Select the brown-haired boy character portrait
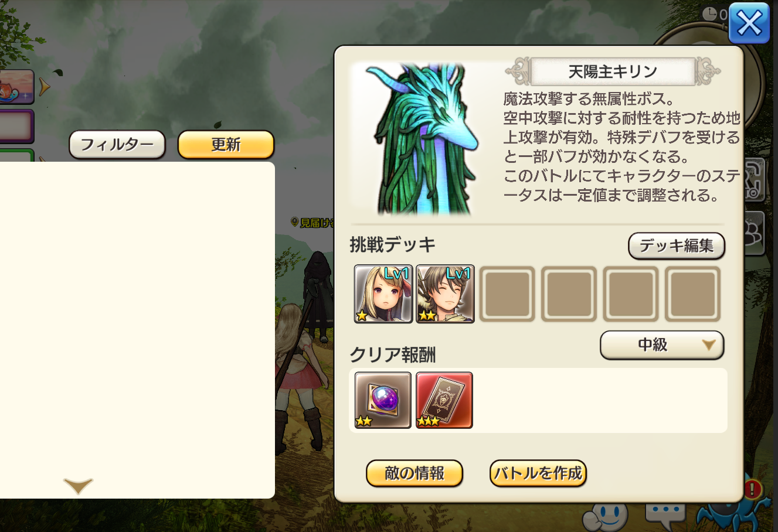 [446, 294]
